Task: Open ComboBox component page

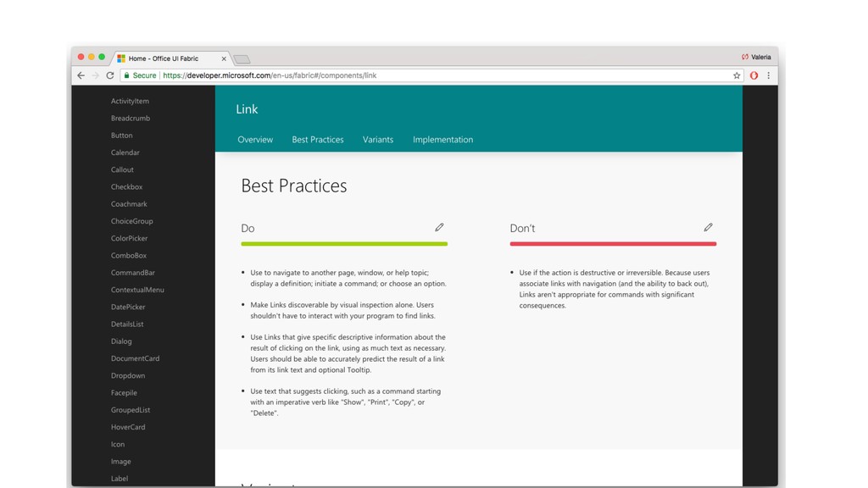Action: pyautogui.click(x=129, y=256)
